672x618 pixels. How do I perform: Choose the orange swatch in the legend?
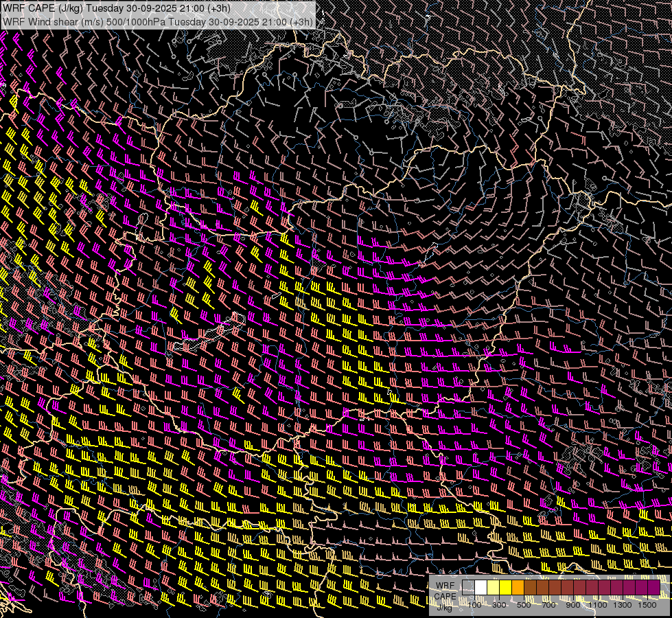tap(518, 588)
